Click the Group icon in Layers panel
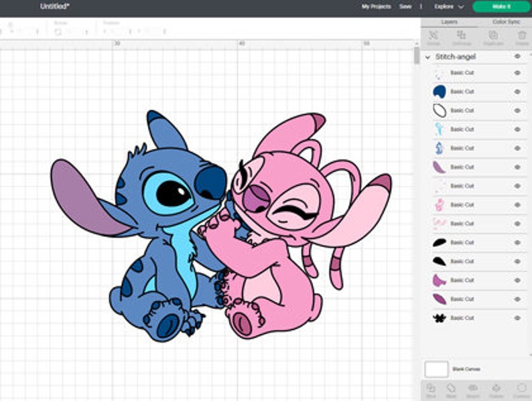The height and width of the screenshot is (401, 532). click(x=434, y=35)
